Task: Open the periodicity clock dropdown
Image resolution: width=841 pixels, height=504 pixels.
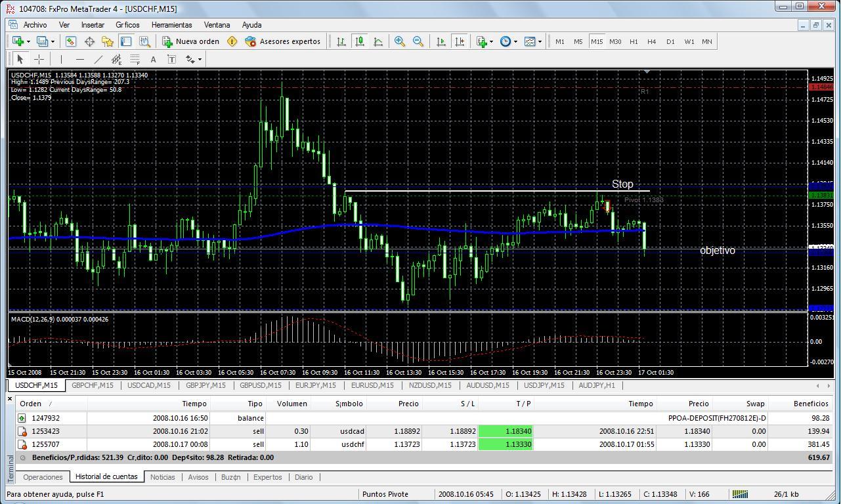Action: (x=509, y=41)
